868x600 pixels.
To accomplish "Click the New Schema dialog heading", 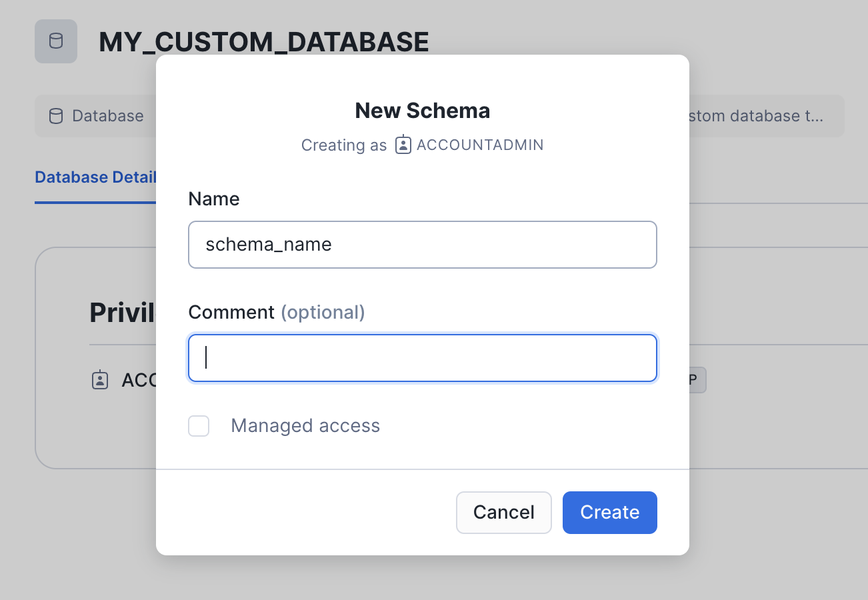I will coord(422,111).
